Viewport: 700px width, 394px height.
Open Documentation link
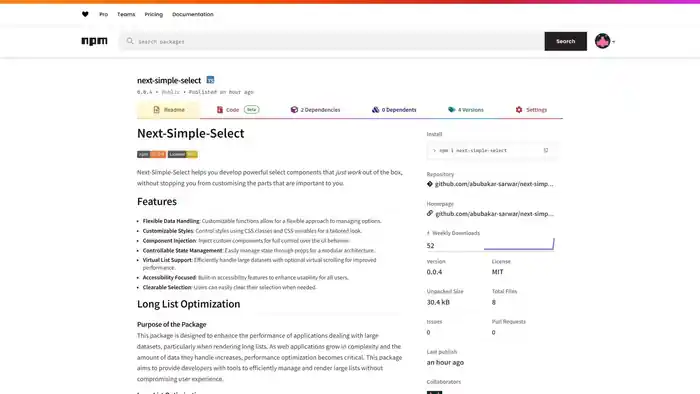pyautogui.click(x=193, y=14)
